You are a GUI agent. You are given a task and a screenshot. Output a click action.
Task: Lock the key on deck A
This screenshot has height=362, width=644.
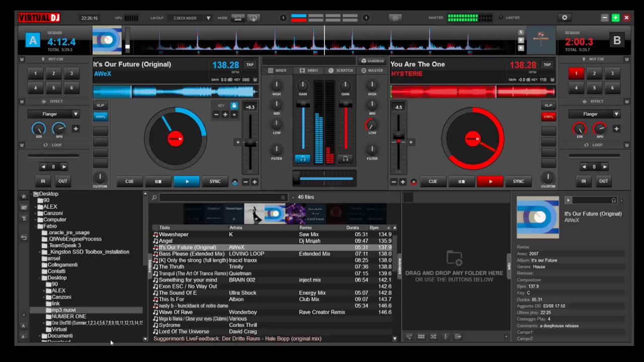tap(234, 106)
